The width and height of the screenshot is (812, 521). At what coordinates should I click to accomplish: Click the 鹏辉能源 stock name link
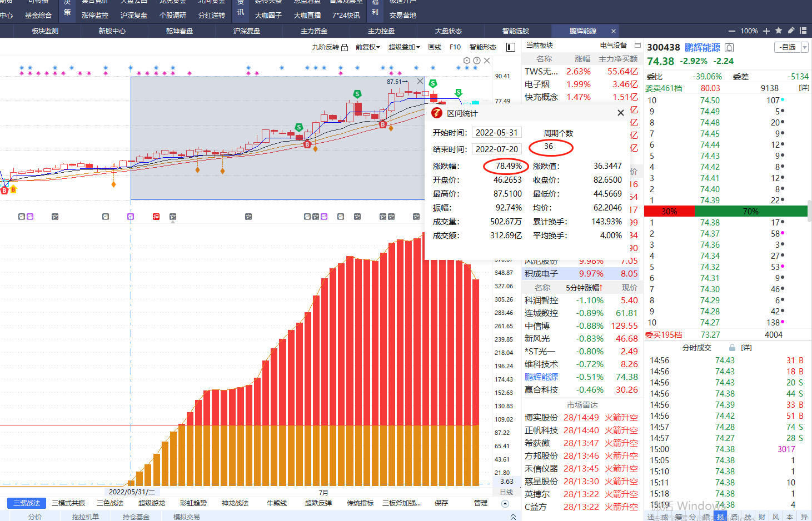point(703,48)
